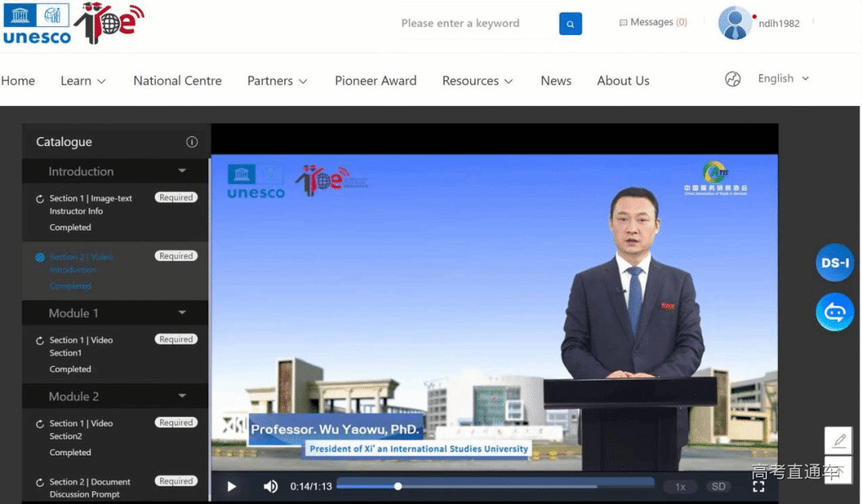Viewport: 862px width, 504px height.
Task: Collapse the Introduction section
Action: (x=182, y=171)
